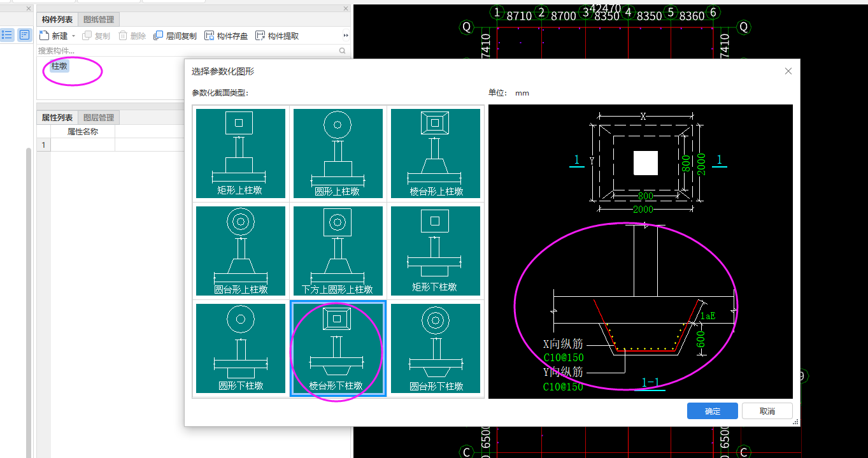Choose the 圆台形上柱墩 section thumbnail

tap(240, 251)
